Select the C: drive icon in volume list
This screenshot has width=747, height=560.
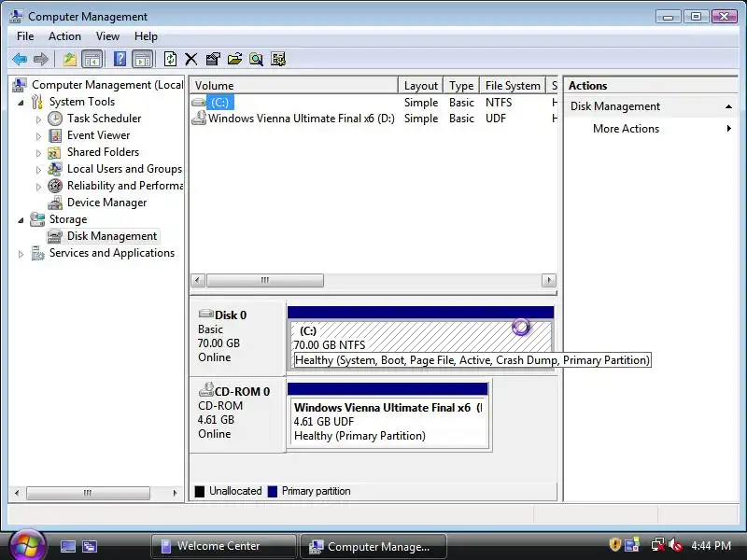click(x=199, y=103)
